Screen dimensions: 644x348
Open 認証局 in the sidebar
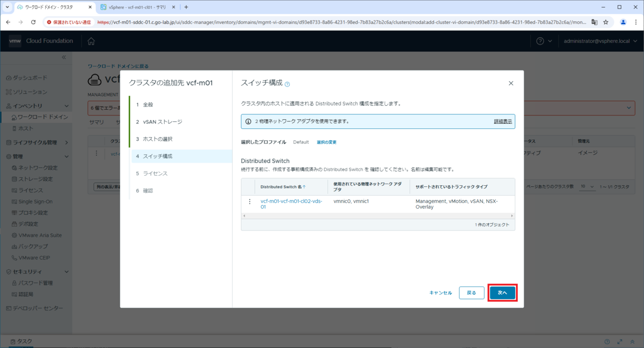(x=23, y=294)
